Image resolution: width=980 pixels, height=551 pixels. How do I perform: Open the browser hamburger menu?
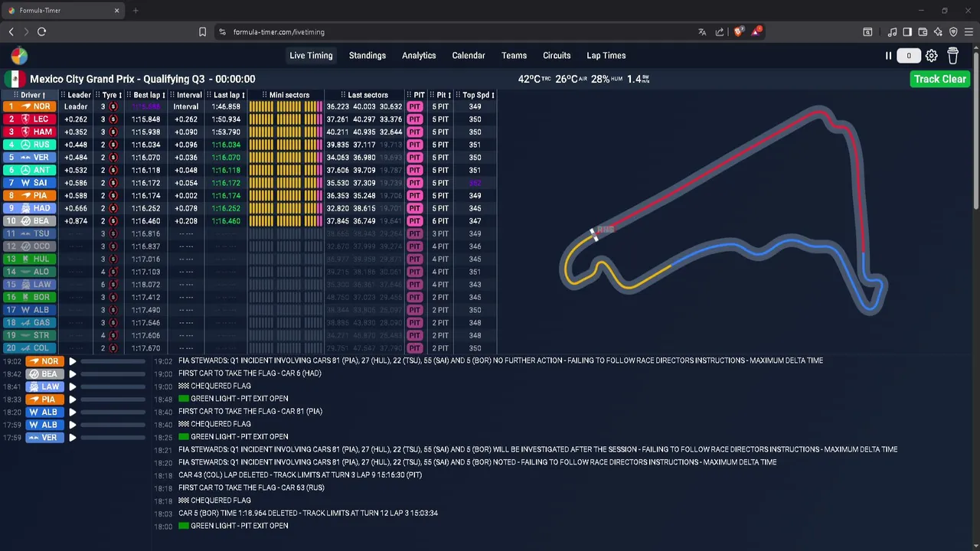point(969,32)
